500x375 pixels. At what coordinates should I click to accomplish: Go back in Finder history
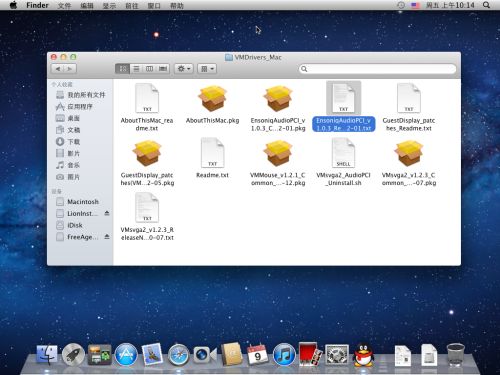(58, 69)
